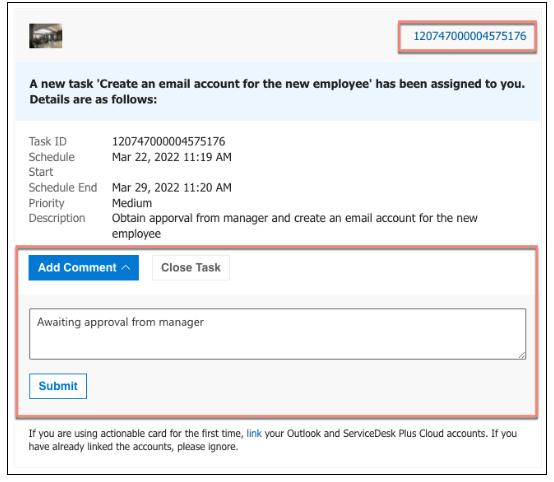554x482 pixels.
Task: Focus the comment box with 'Awaiting approval from manager'
Action: (277, 334)
